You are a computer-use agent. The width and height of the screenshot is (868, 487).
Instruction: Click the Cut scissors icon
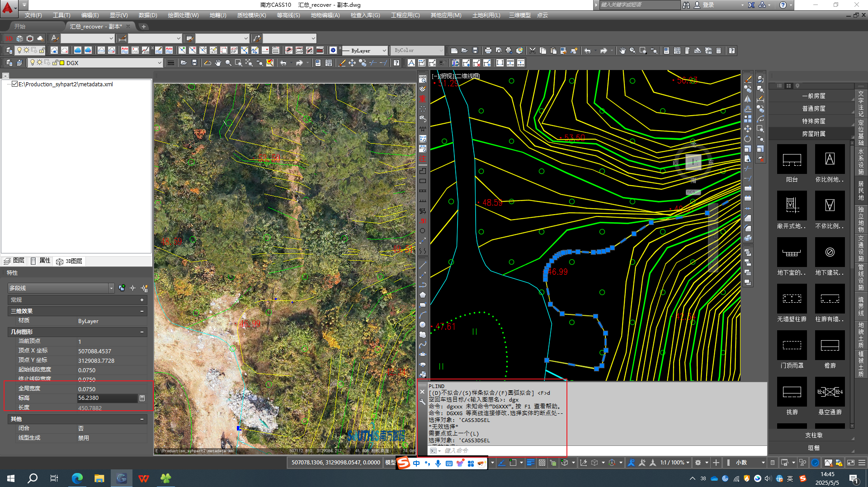[532, 51]
